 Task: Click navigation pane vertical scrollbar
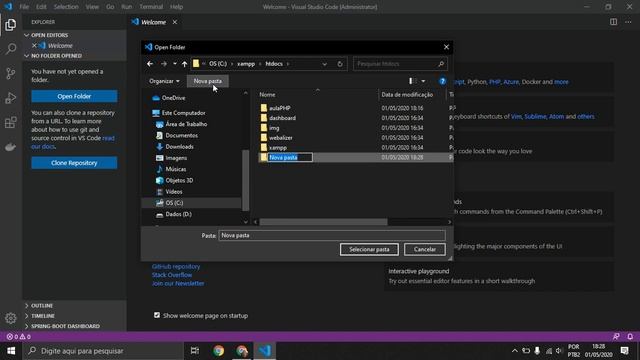pos(245,180)
